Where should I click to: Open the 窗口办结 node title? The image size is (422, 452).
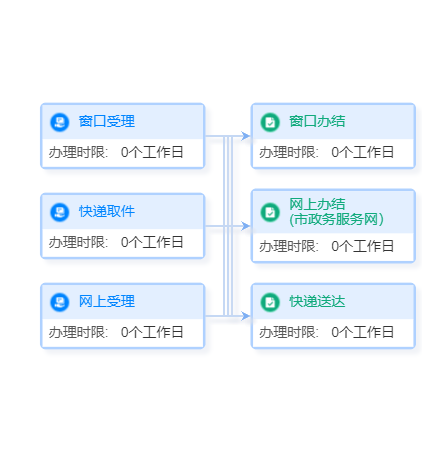(317, 121)
